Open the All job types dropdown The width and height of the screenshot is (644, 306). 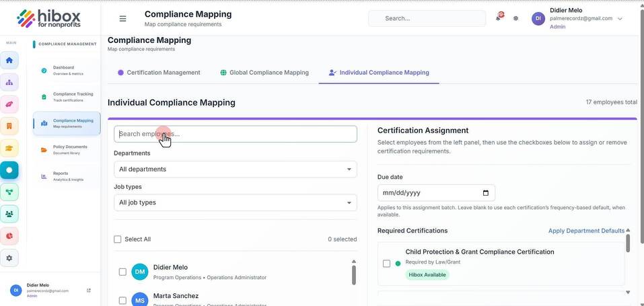(x=236, y=202)
